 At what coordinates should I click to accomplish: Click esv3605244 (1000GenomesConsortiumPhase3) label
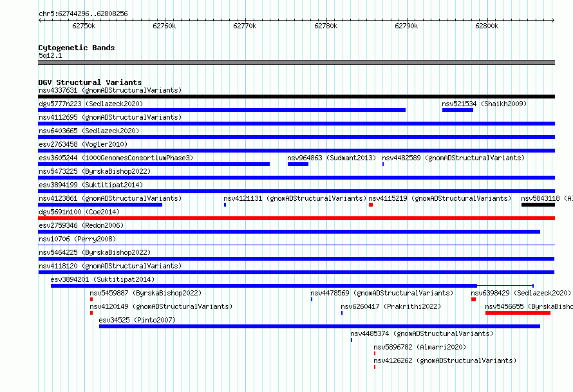116,158
